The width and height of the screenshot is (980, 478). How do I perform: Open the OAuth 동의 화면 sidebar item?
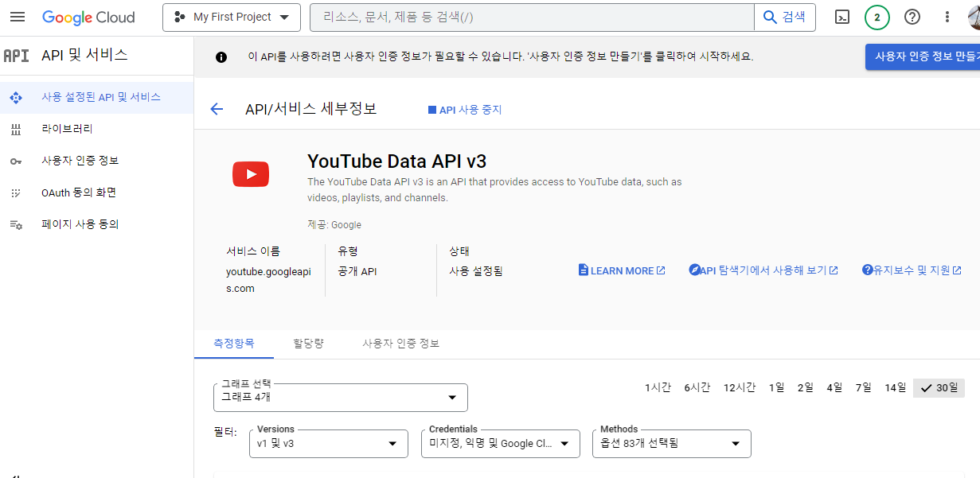96,192
